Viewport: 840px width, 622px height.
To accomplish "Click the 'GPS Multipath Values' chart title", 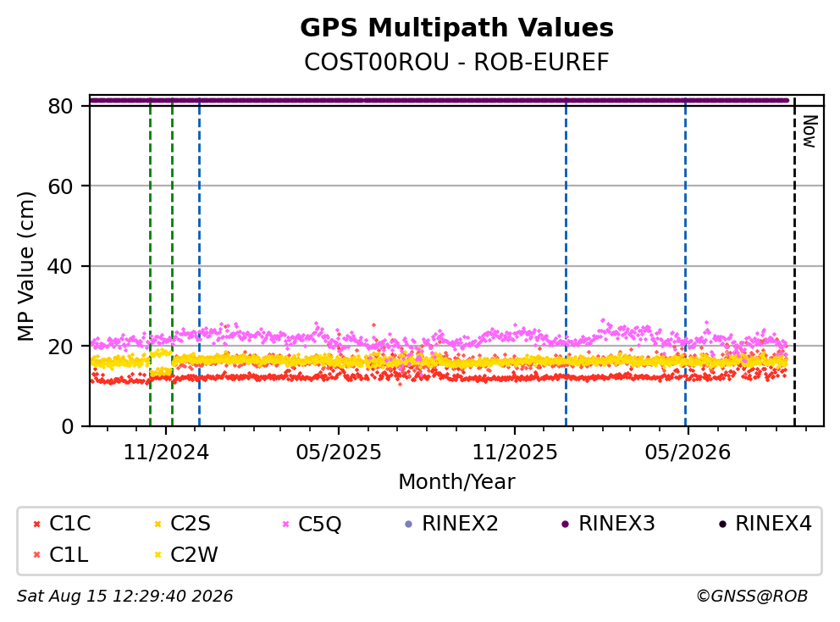I will coord(457,28).
